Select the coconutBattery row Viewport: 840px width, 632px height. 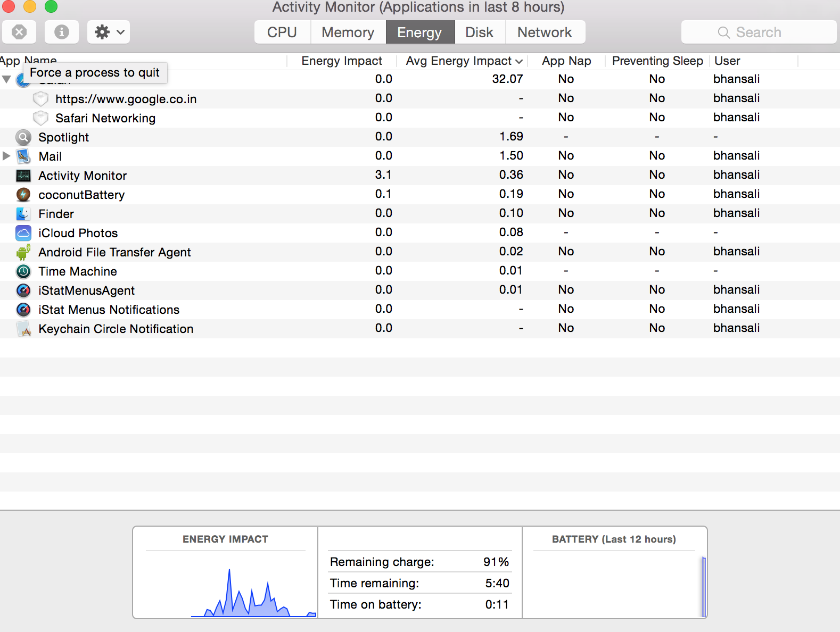[420, 195]
